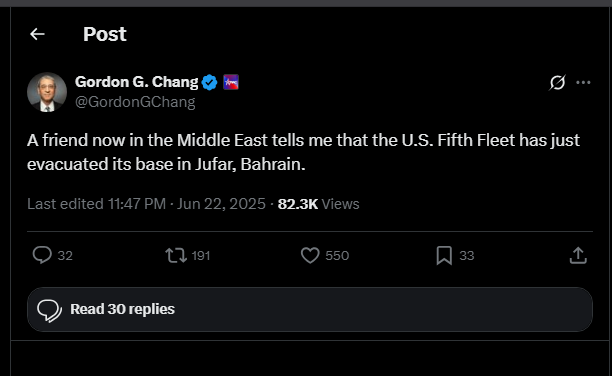Open Gordon G. Chang's profile picture
This screenshot has height=376, width=612.
(x=47, y=92)
